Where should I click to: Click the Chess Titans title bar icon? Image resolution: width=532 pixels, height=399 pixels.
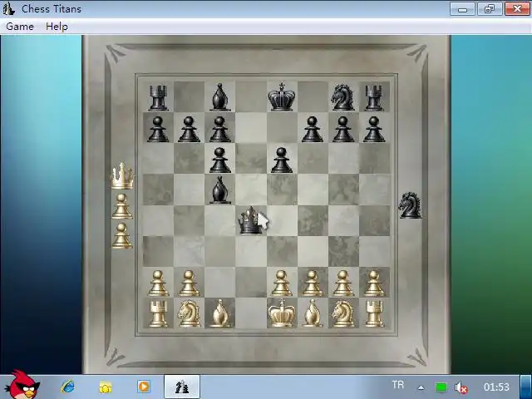click(8, 8)
